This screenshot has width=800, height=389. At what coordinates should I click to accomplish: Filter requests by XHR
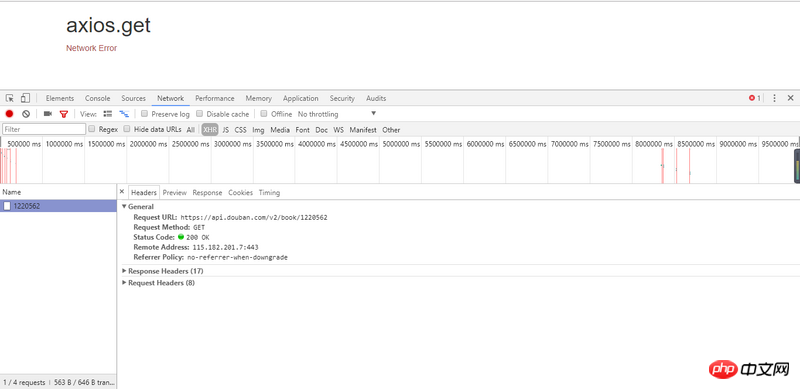coord(210,130)
